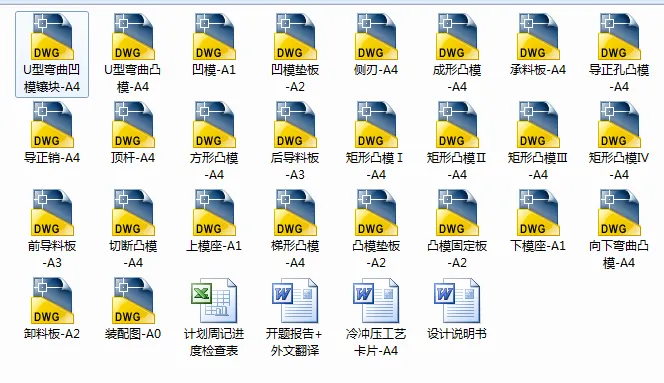Select the 计划周记进度检查表 Excel file icon
The width and height of the screenshot is (664, 383).
pos(214,301)
